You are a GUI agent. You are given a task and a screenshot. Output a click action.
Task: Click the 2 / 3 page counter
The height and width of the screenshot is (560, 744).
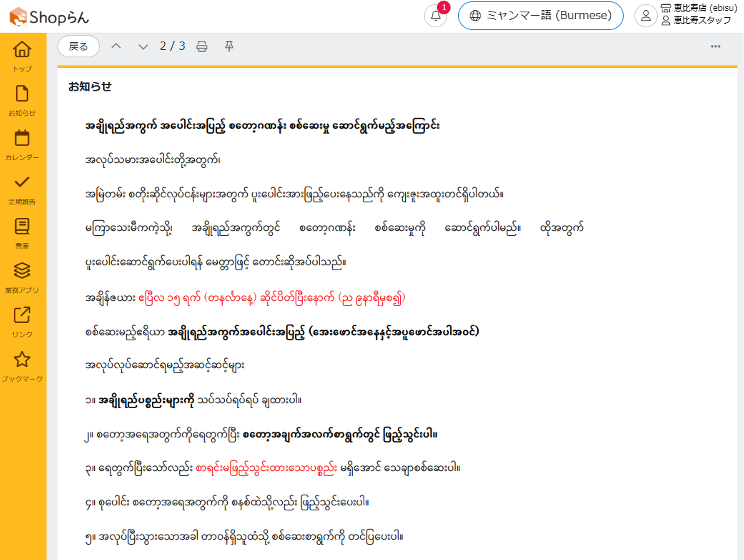click(172, 46)
